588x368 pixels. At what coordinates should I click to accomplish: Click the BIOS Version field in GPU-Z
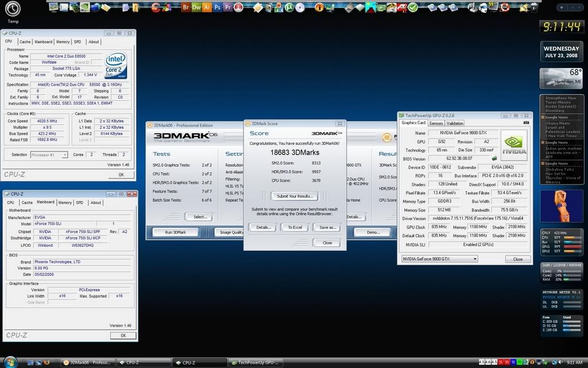459,159
